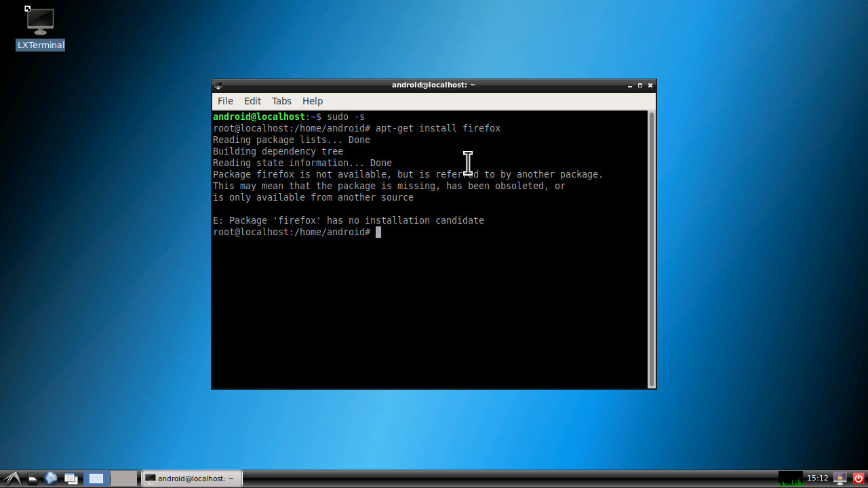Screen dimensions: 868x488
Task: Click the 15:12 clock in the panel
Action: (x=817, y=479)
